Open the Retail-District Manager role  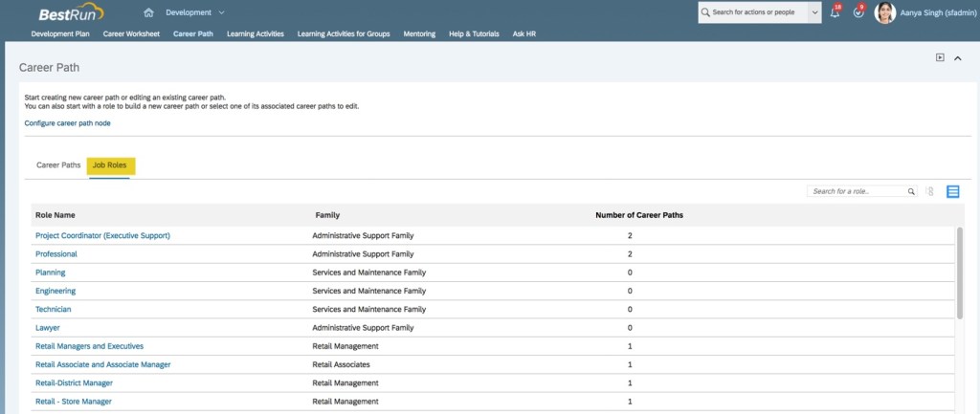point(74,382)
